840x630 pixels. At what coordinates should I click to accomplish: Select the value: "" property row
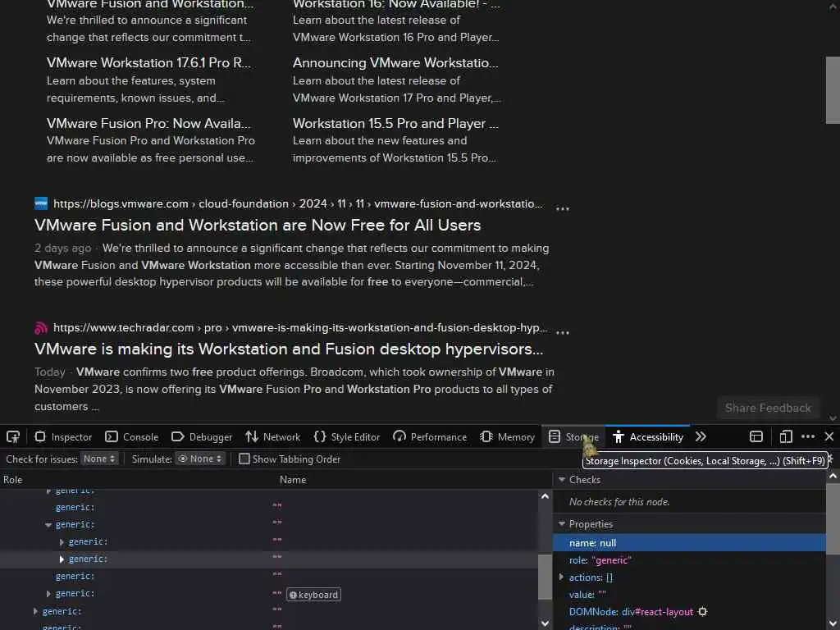(x=689, y=595)
